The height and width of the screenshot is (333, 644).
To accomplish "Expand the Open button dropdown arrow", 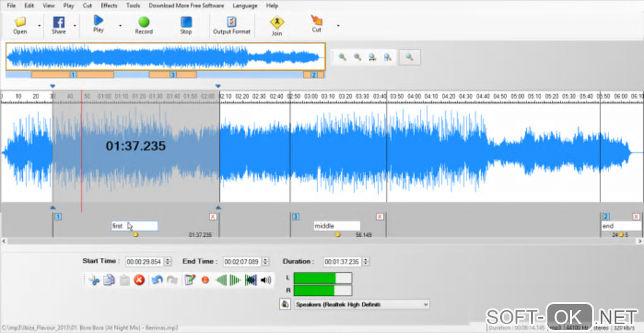I will tap(39, 25).
